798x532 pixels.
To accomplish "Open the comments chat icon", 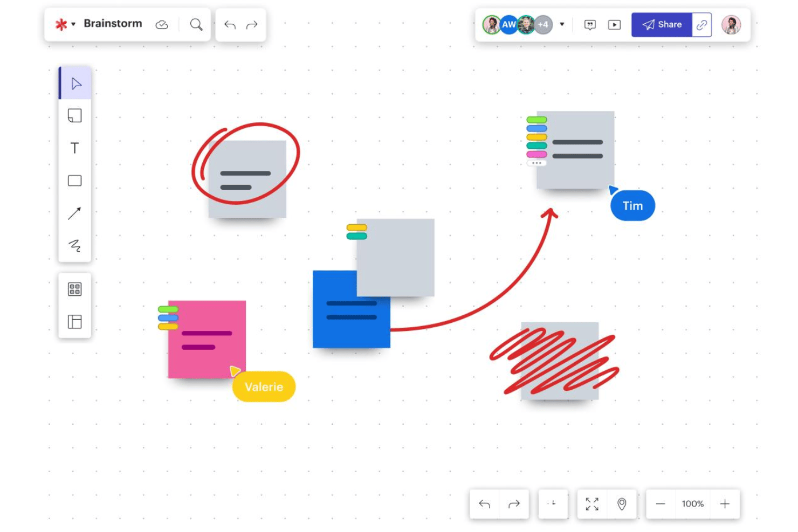I will coord(590,25).
